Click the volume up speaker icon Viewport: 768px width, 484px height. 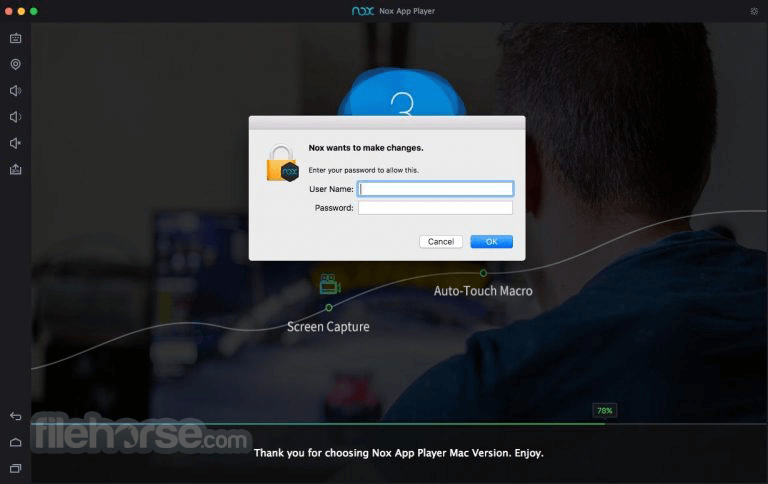(16, 91)
